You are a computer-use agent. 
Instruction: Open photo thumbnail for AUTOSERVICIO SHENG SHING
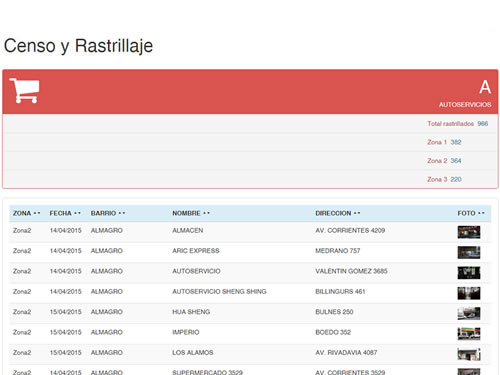pos(469,293)
